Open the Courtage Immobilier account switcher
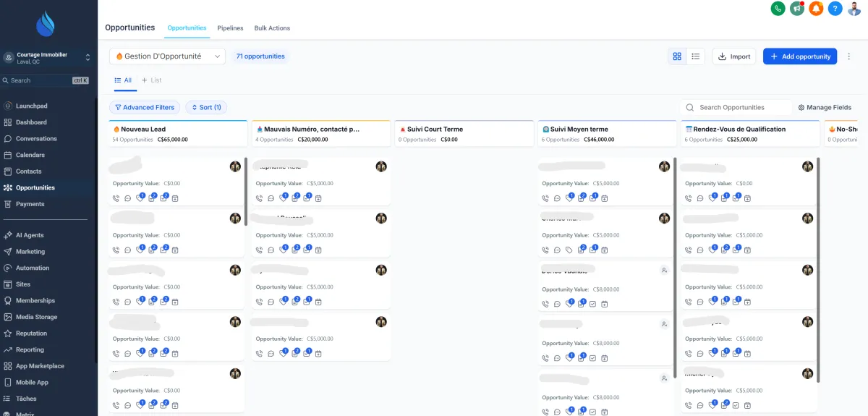Image resolution: width=868 pixels, height=416 pixels. [48, 58]
